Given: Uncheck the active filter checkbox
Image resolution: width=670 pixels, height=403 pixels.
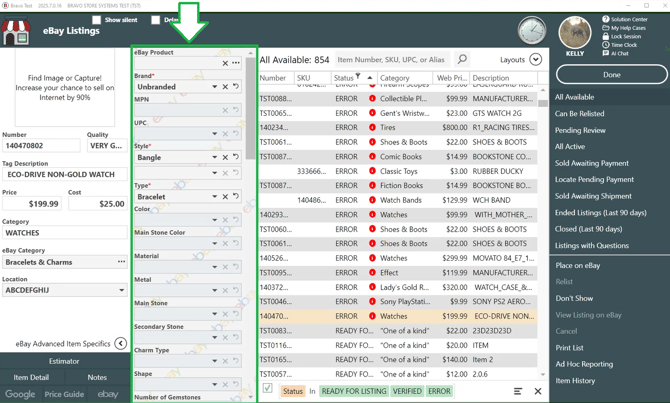Looking at the screenshot, I should click(267, 388).
